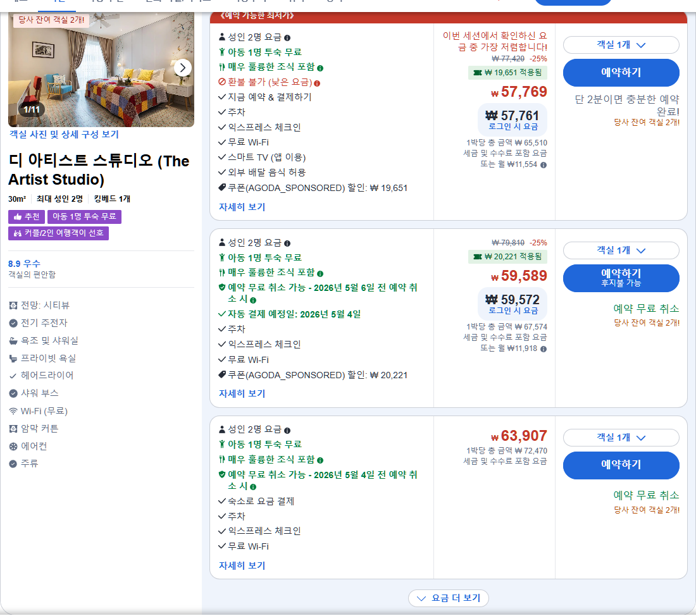The height and width of the screenshot is (616, 696).
Task: Click info icon next to 57,769 rate's 성인 2명 요금
Action: [287, 38]
